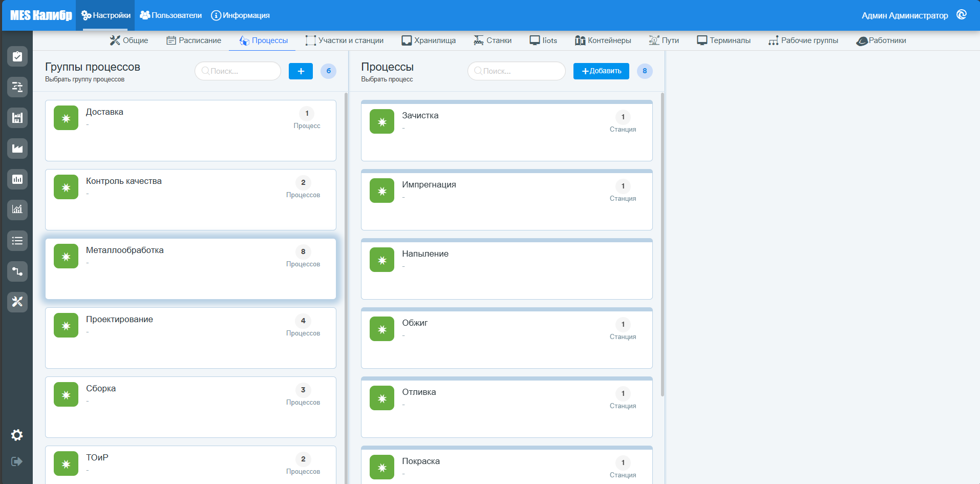Click the processes list scrollbar
Viewport: 980px width, 484px height.
[x=663, y=244]
